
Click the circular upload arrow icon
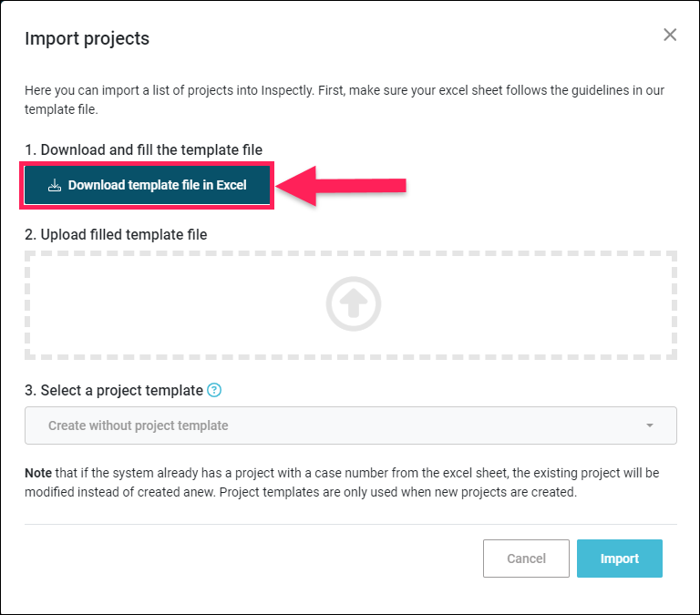(x=353, y=304)
